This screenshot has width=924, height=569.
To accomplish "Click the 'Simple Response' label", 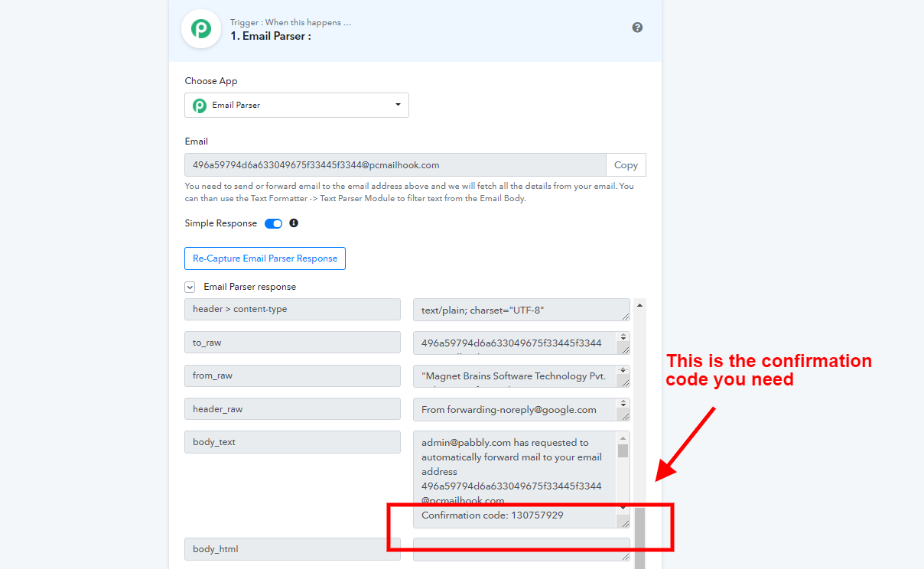I will pos(221,223).
